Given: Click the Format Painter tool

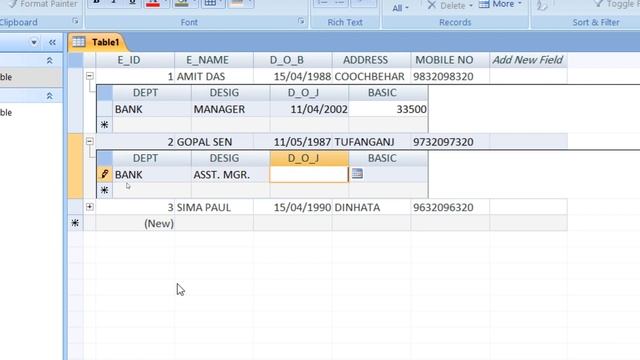Looking at the screenshot, I should (42, 4).
